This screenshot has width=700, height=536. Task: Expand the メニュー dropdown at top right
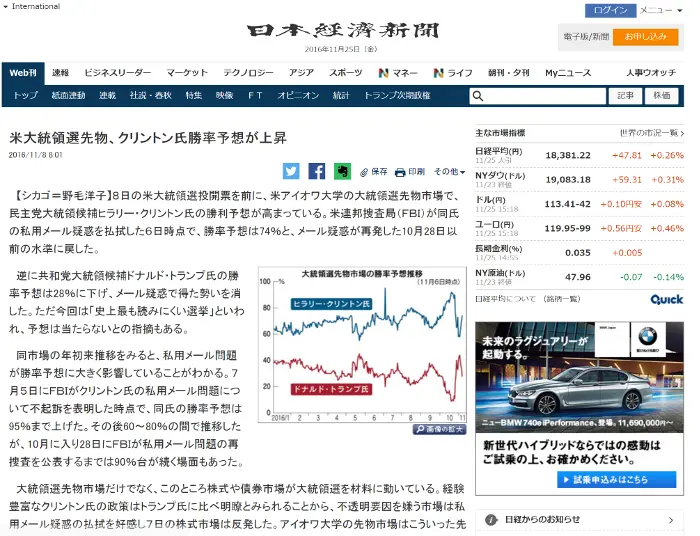point(662,10)
